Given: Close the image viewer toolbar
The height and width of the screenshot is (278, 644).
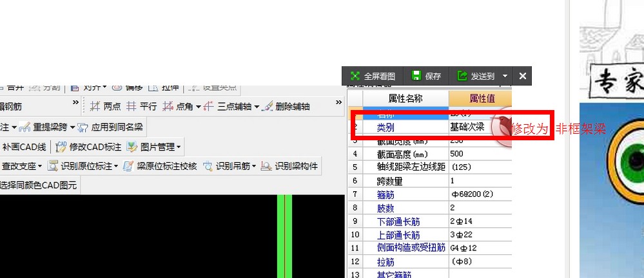Looking at the screenshot, I should pyautogui.click(x=522, y=77).
